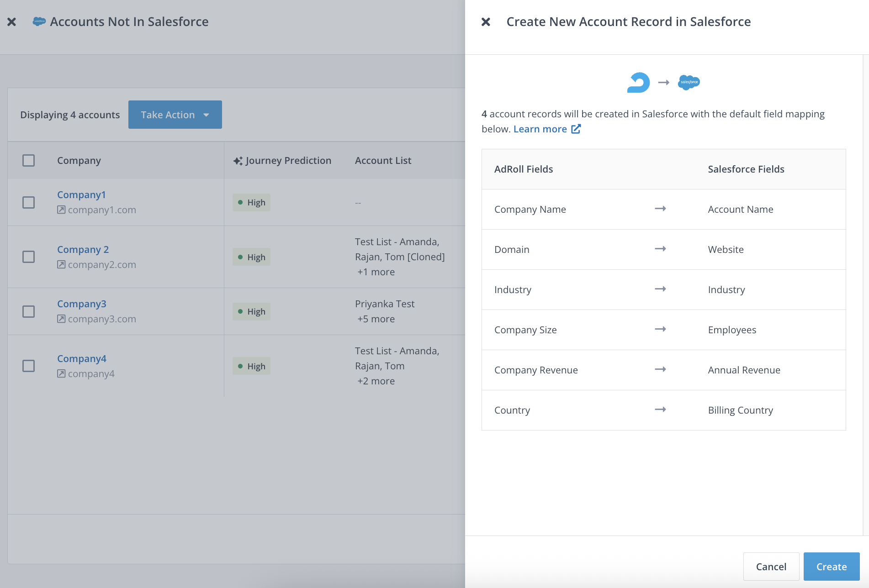Click the Account List column header
This screenshot has width=869, height=588.
[383, 161]
